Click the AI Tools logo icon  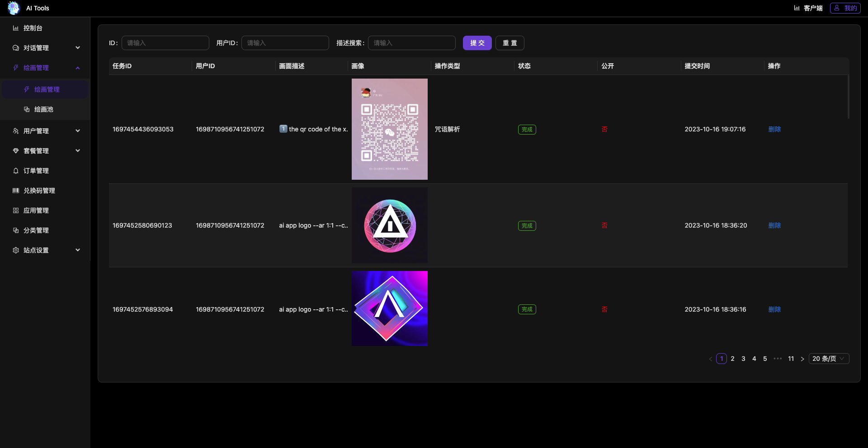pos(14,8)
